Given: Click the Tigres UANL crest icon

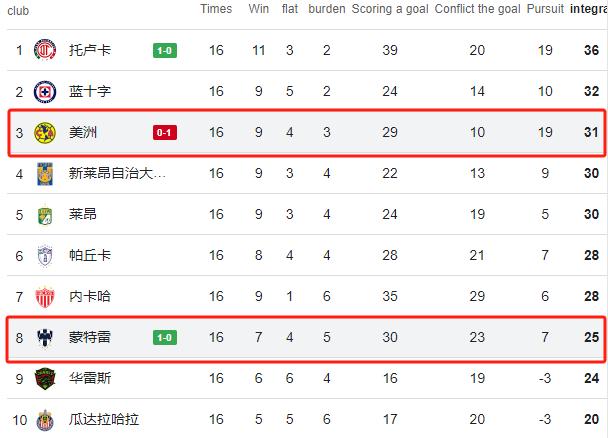Looking at the screenshot, I should coord(45,174).
